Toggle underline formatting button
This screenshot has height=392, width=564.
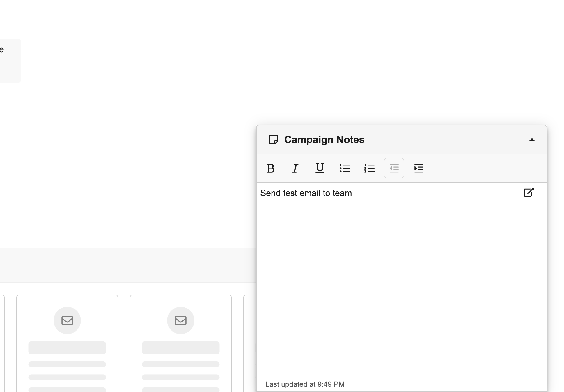coord(320,168)
